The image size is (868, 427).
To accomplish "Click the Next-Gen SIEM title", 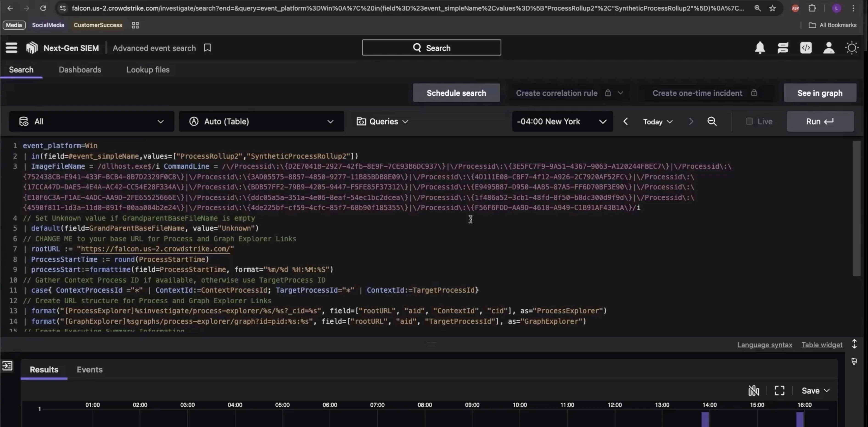I will [x=71, y=48].
